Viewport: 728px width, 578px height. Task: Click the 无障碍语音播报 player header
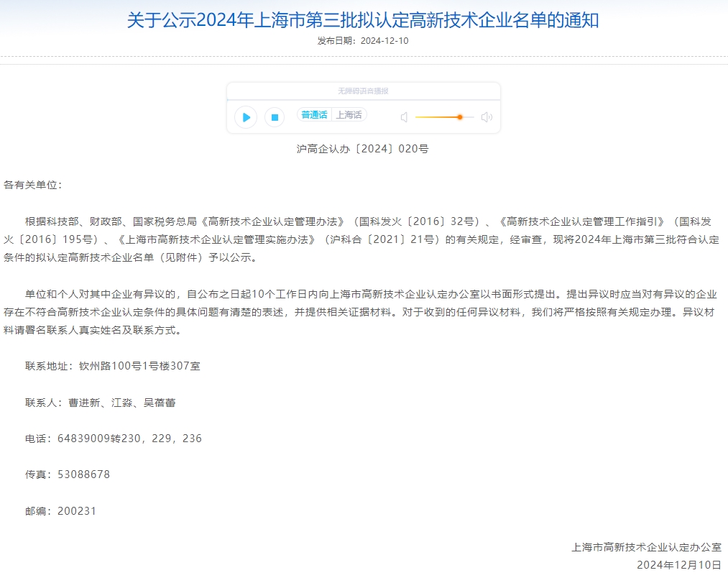point(363,91)
